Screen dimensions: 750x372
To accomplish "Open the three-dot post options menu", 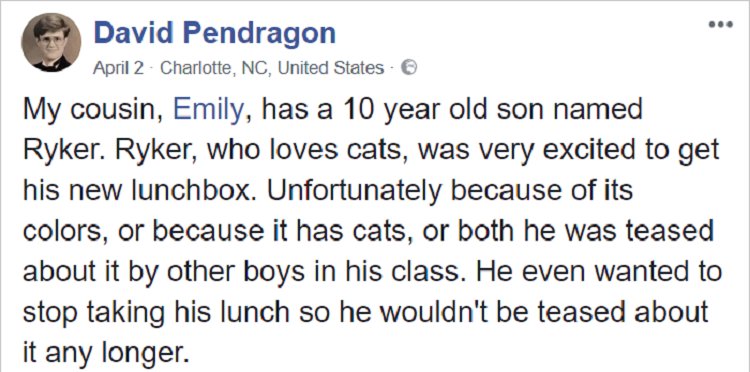I will (x=721, y=25).
